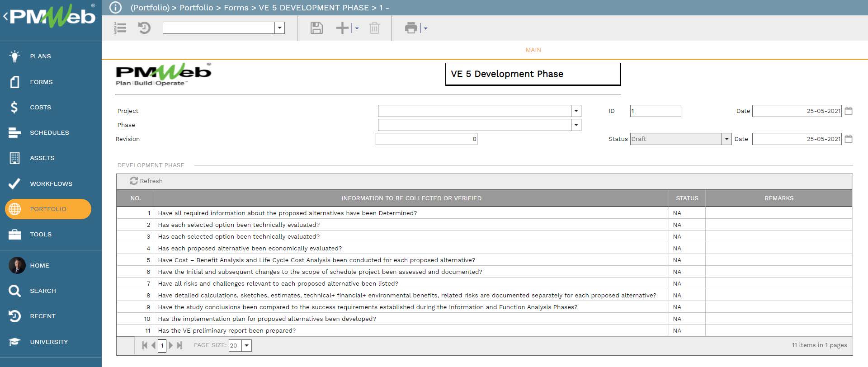Click the (Portfolio) breadcrumb link
868x367 pixels.
coord(150,8)
